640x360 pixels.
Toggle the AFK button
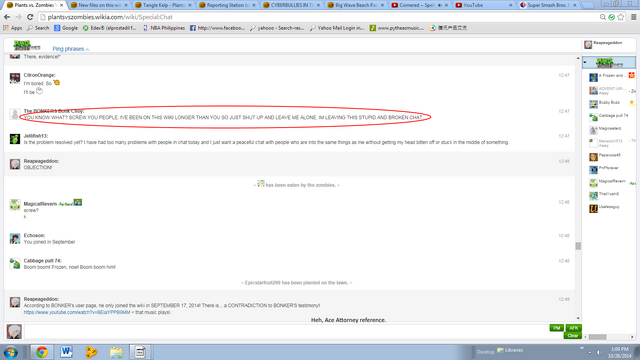click(x=573, y=328)
